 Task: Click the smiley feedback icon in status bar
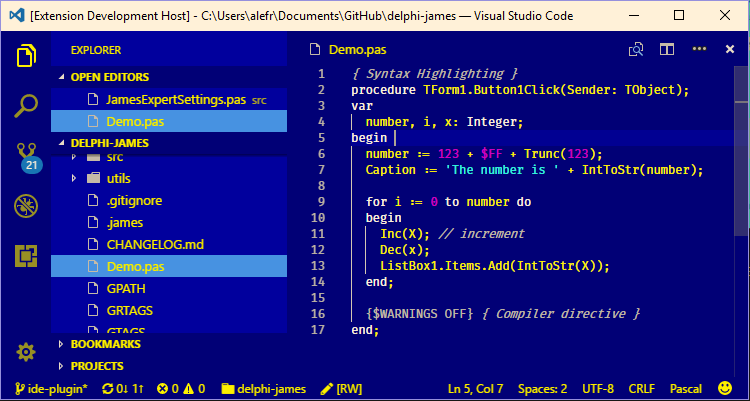point(726,388)
